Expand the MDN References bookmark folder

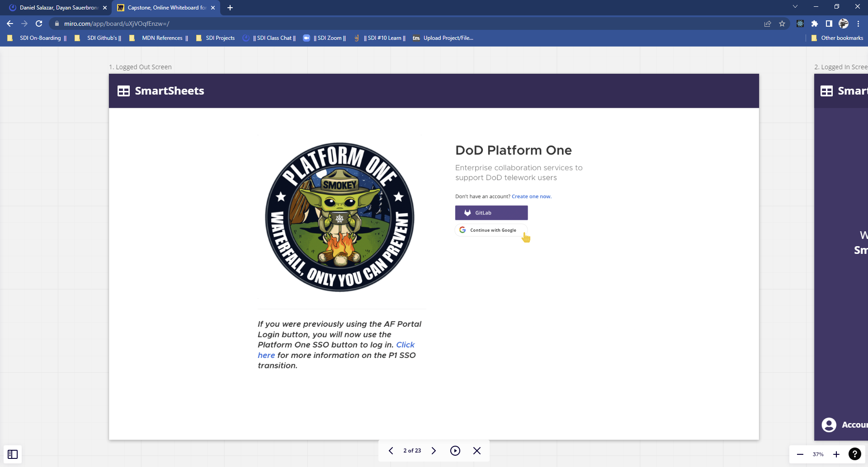click(159, 38)
